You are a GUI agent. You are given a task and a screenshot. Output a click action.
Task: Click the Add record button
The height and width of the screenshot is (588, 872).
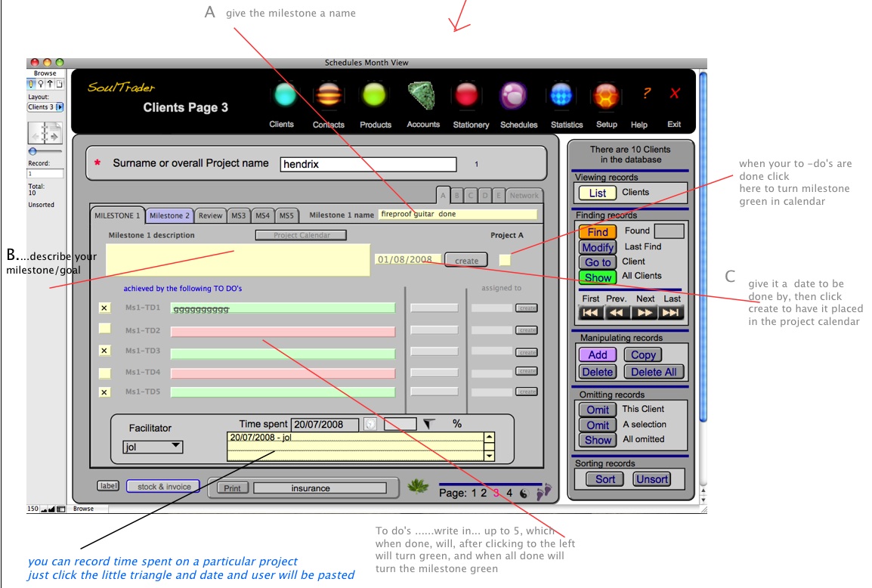pyautogui.click(x=598, y=355)
